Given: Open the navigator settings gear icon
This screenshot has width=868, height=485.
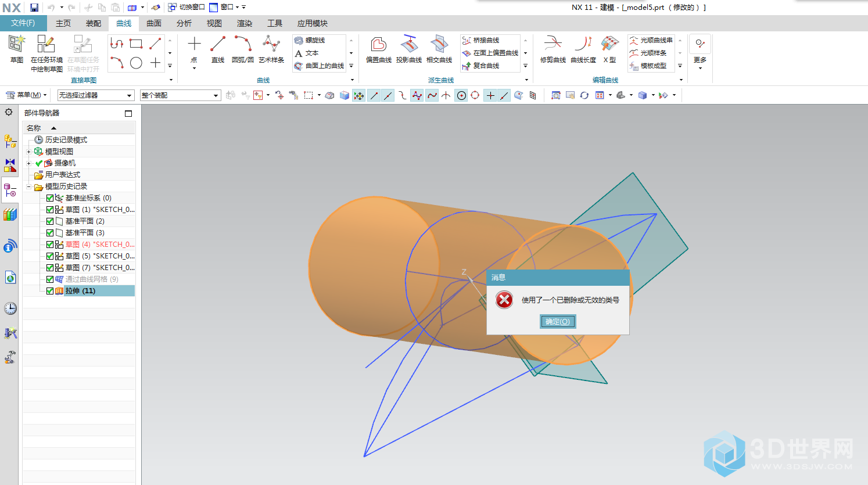Looking at the screenshot, I should pyautogui.click(x=9, y=112).
